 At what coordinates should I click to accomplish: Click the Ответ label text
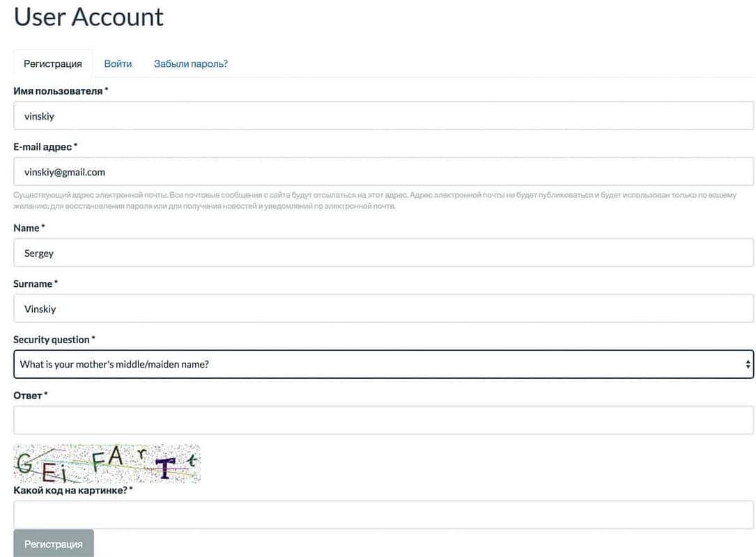(28, 395)
